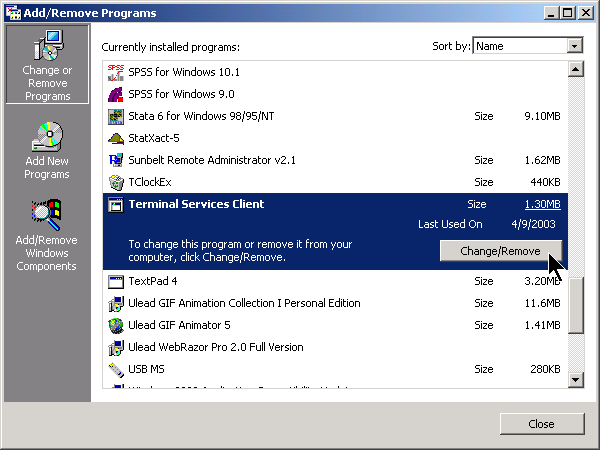The image size is (600, 450).
Task: Click the Stata 6 program icon
Action: [115, 116]
